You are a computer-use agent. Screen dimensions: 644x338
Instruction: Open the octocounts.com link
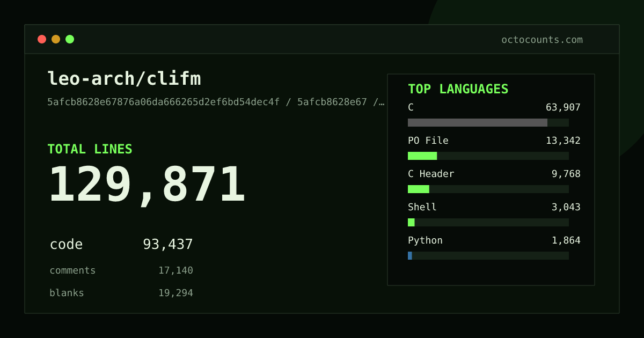pos(542,40)
